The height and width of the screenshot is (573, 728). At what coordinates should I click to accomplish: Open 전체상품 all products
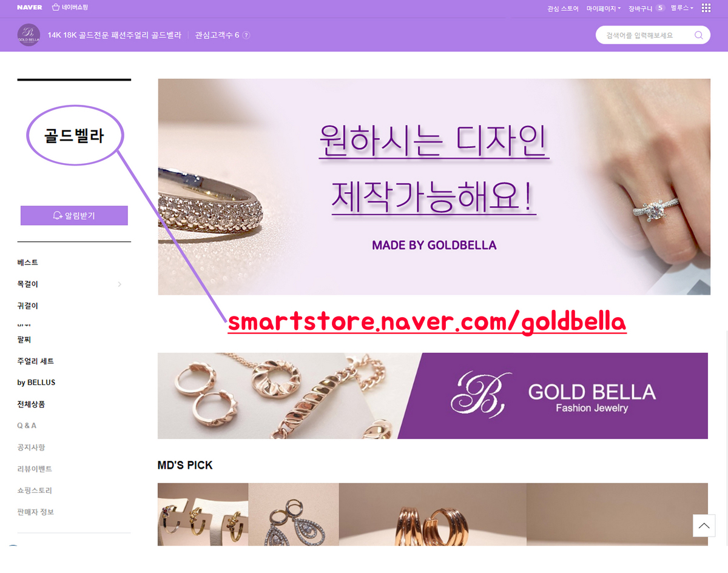click(x=31, y=404)
